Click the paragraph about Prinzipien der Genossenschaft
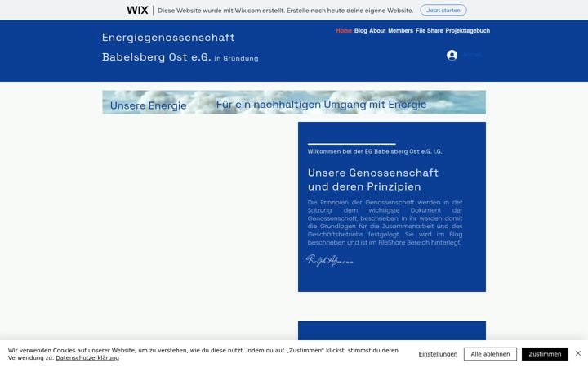 pyautogui.click(x=385, y=222)
